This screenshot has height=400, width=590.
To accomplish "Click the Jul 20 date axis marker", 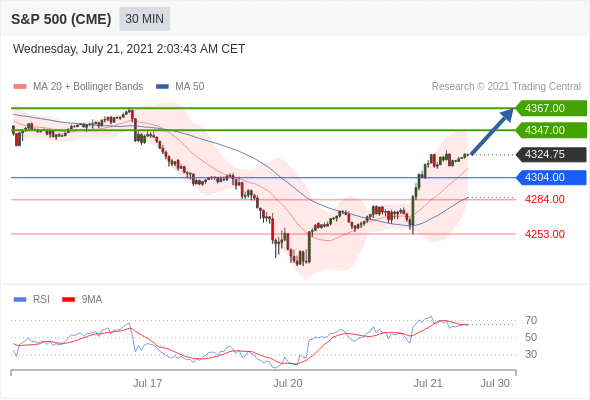I will pos(288,383).
